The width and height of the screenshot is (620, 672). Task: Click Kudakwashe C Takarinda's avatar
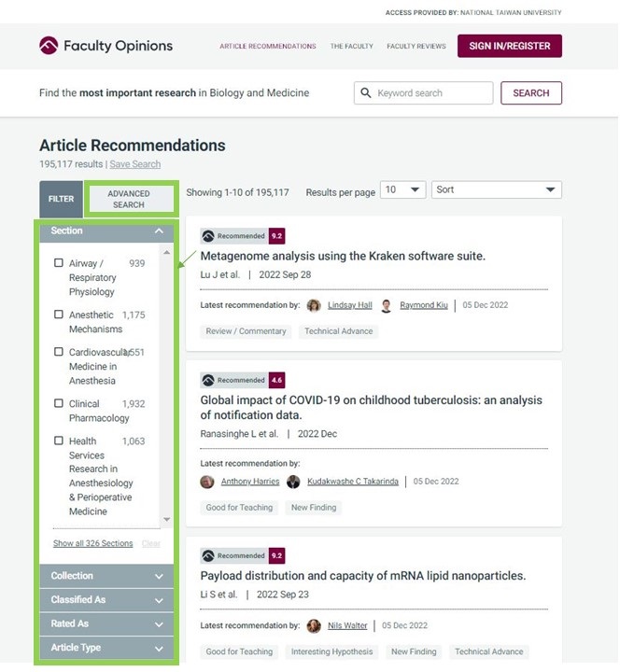293,482
